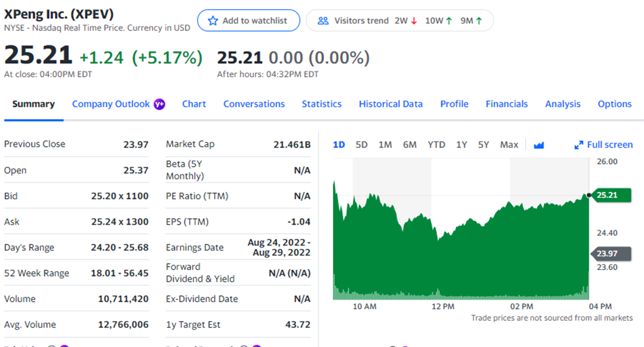Click the Beta (5Y Monthly) label
Viewport: 644px width, 347px height.
click(x=185, y=170)
